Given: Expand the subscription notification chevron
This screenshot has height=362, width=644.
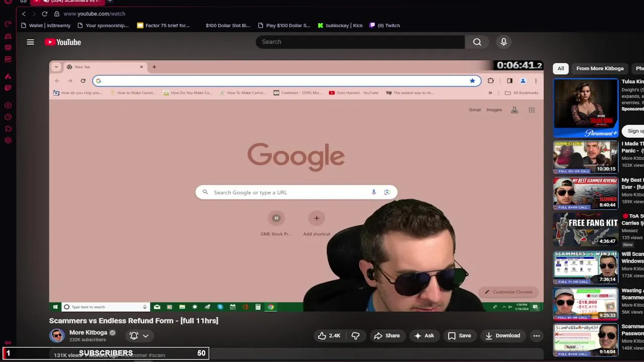Looking at the screenshot, I should 145,335.
